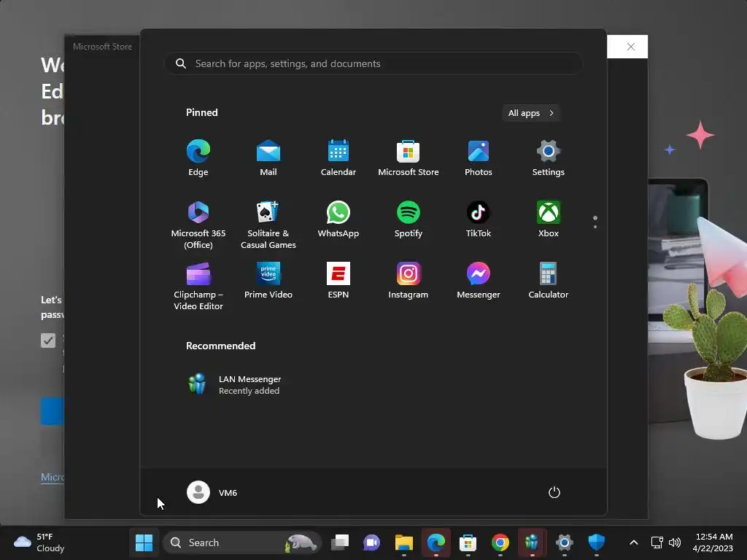Open the recommended LAN Messenger app

(x=233, y=384)
